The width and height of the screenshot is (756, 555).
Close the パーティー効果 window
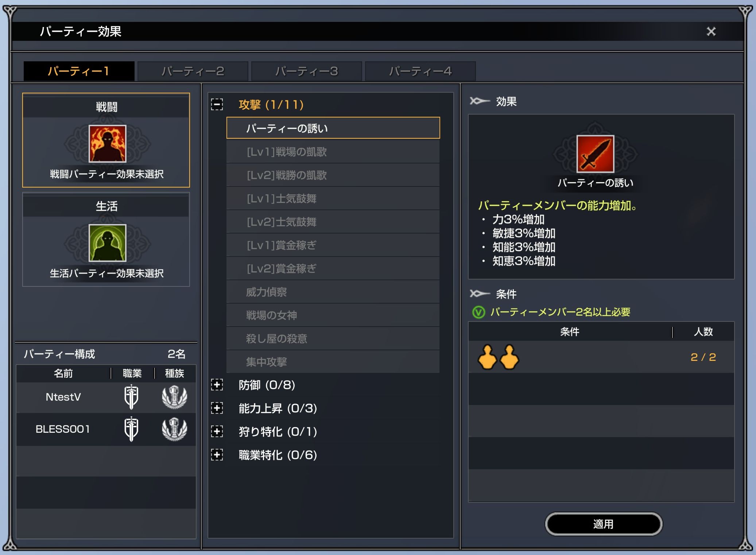click(x=711, y=31)
